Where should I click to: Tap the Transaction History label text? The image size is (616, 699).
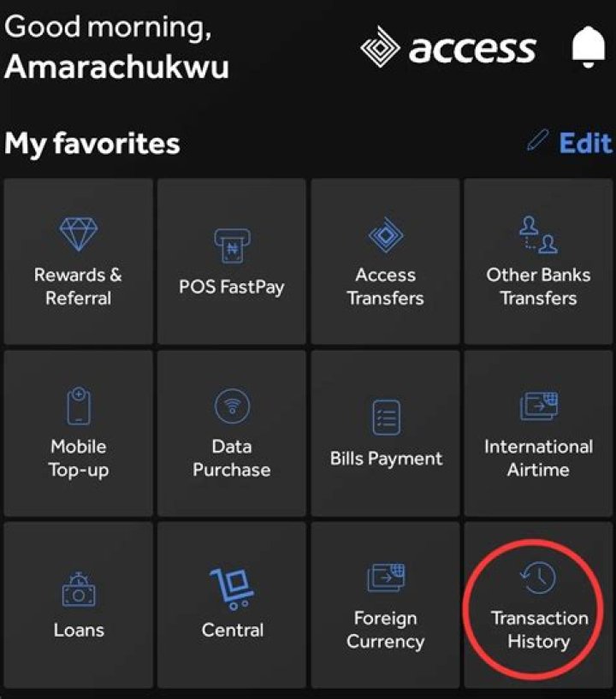[x=539, y=630]
